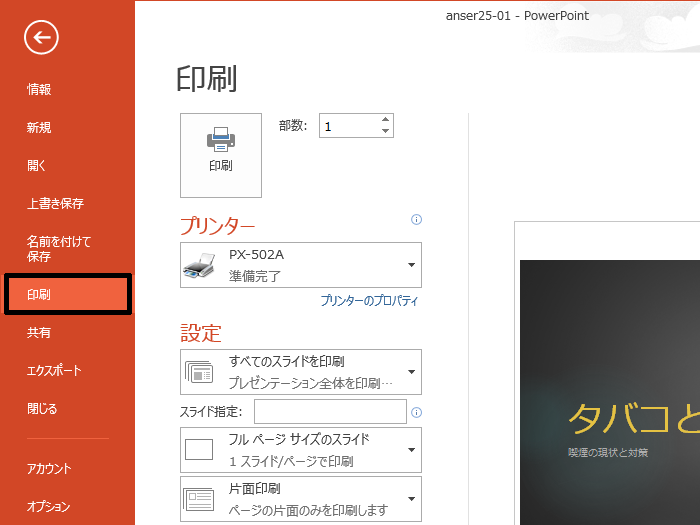Open the プリンター info icon
The width and height of the screenshot is (700, 525).
coord(416,220)
